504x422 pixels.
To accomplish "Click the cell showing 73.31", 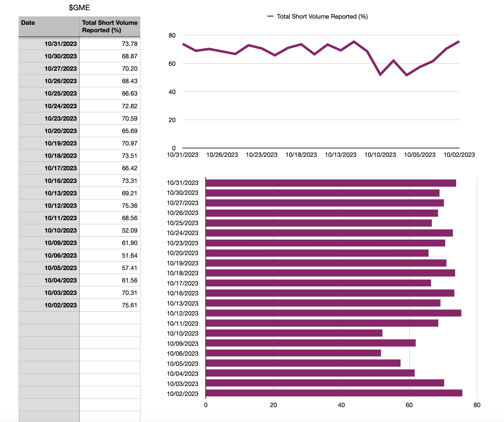I will point(110,181).
